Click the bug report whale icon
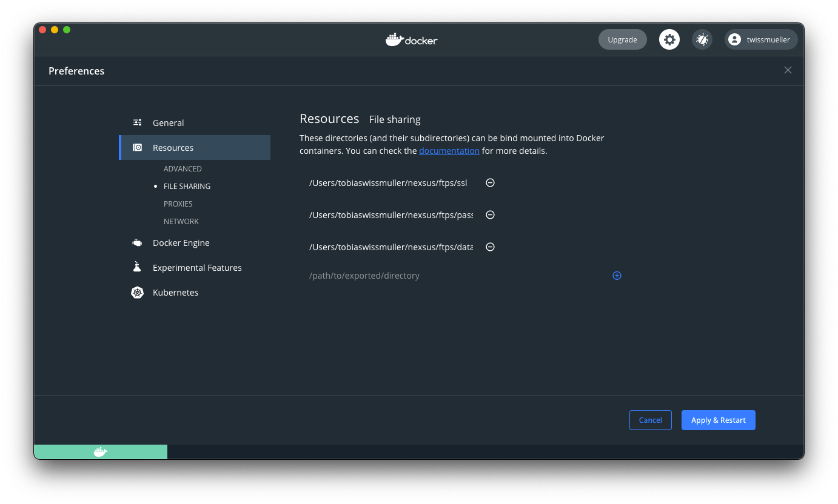838x504 pixels. (702, 39)
